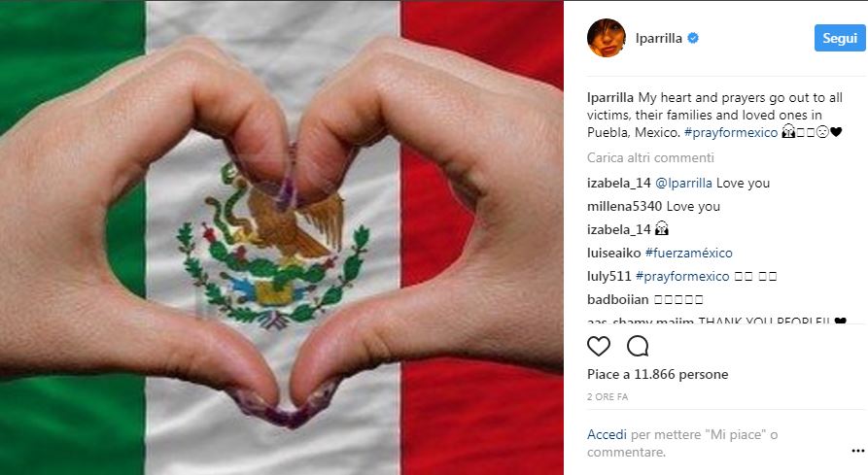The height and width of the screenshot is (475, 868).
Task: Like the post with the heart icon
Action: point(599,346)
